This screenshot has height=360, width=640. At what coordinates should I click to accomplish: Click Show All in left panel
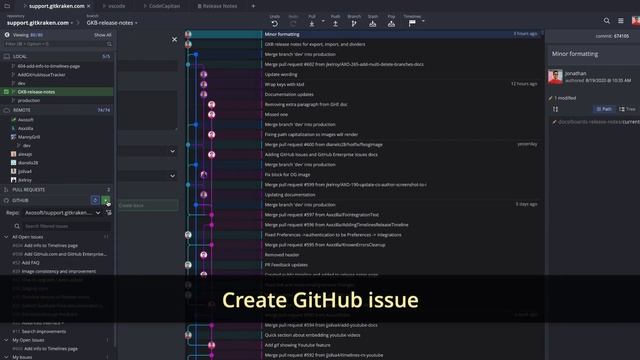click(x=102, y=35)
